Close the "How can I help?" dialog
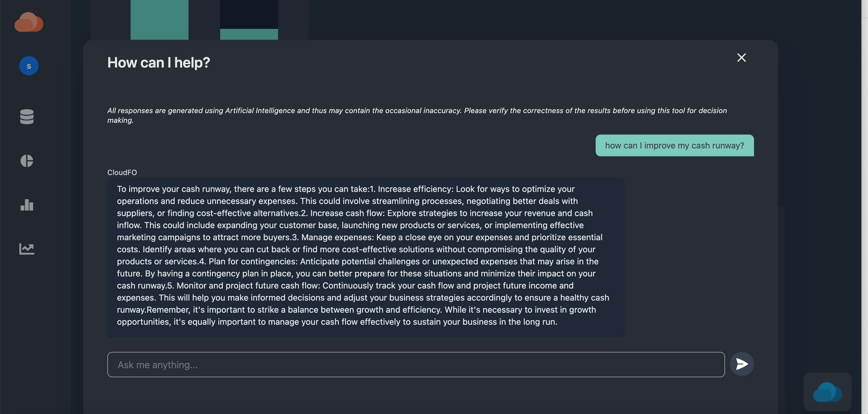 (x=742, y=57)
